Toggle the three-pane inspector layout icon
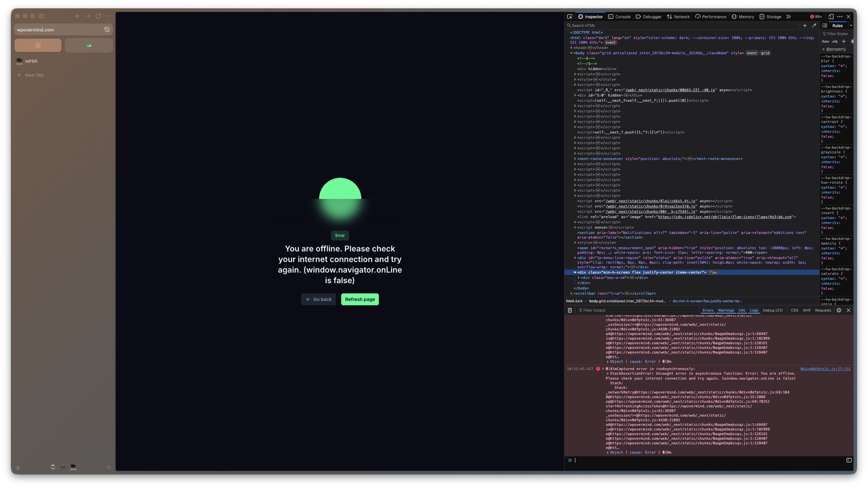 click(x=824, y=25)
